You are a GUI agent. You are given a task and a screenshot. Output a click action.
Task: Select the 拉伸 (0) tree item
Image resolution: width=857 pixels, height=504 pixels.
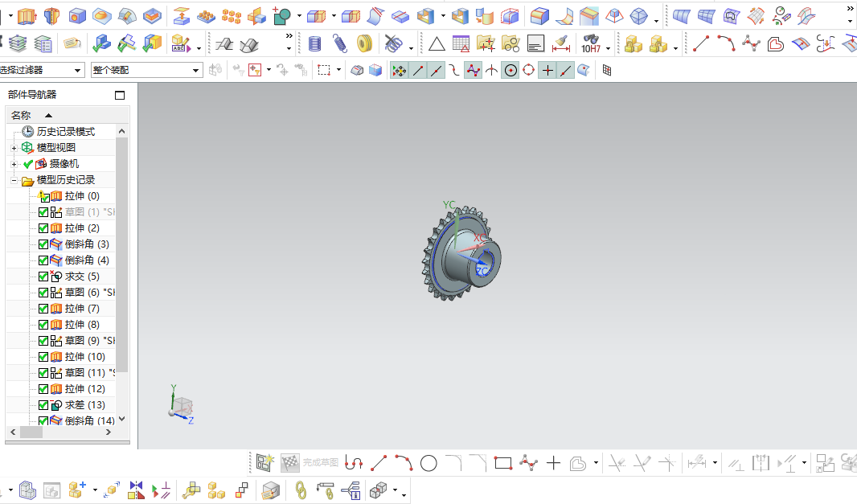click(82, 195)
